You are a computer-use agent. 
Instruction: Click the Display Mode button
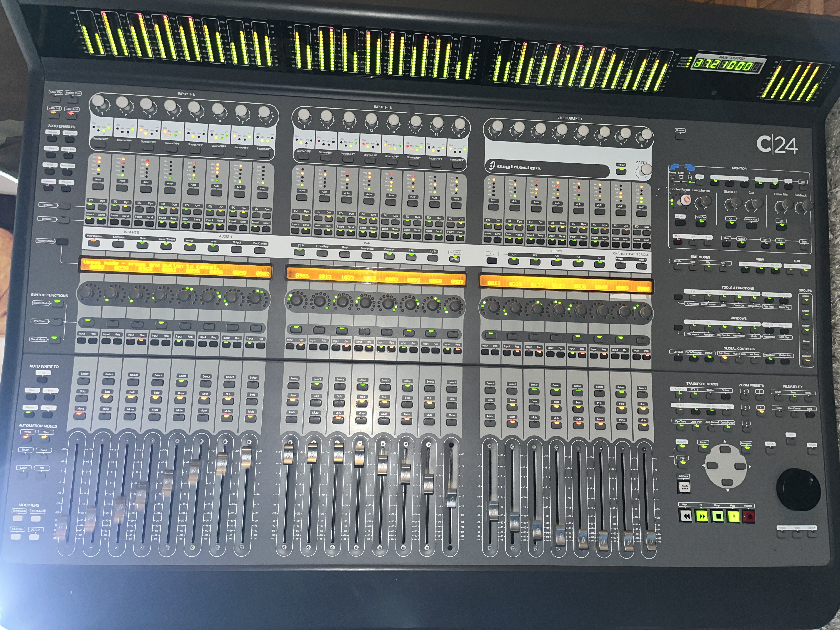(x=62, y=241)
